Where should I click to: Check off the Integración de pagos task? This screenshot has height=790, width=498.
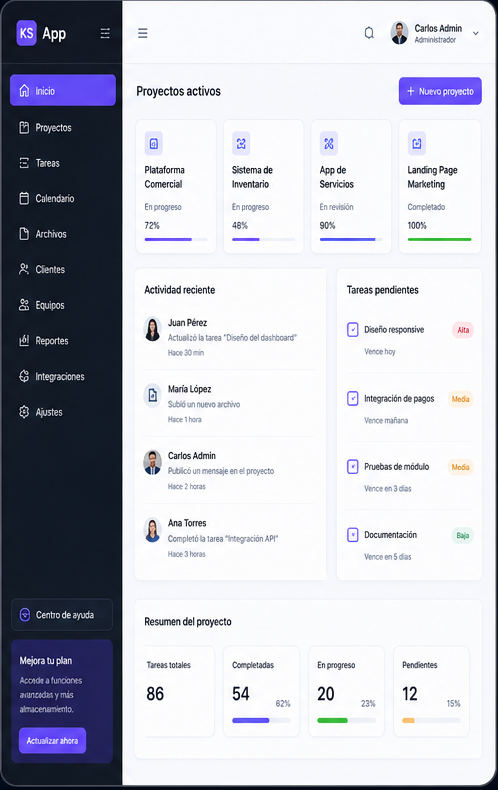[353, 399]
